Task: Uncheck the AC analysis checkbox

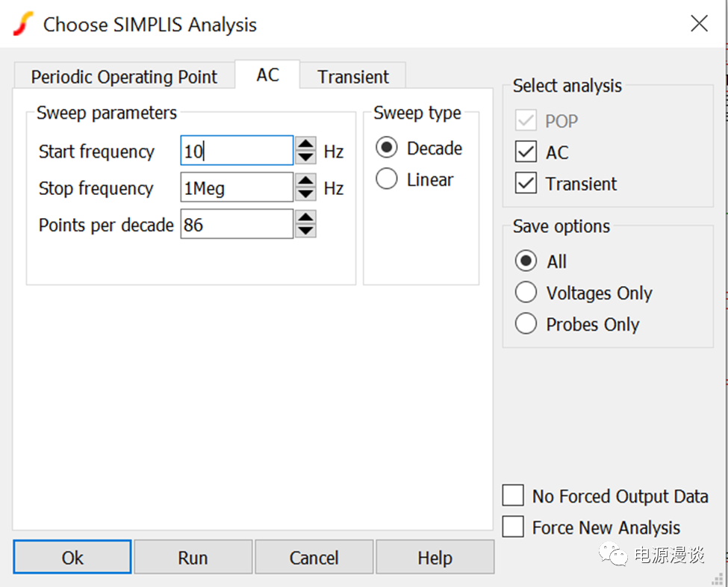Action: (x=526, y=152)
